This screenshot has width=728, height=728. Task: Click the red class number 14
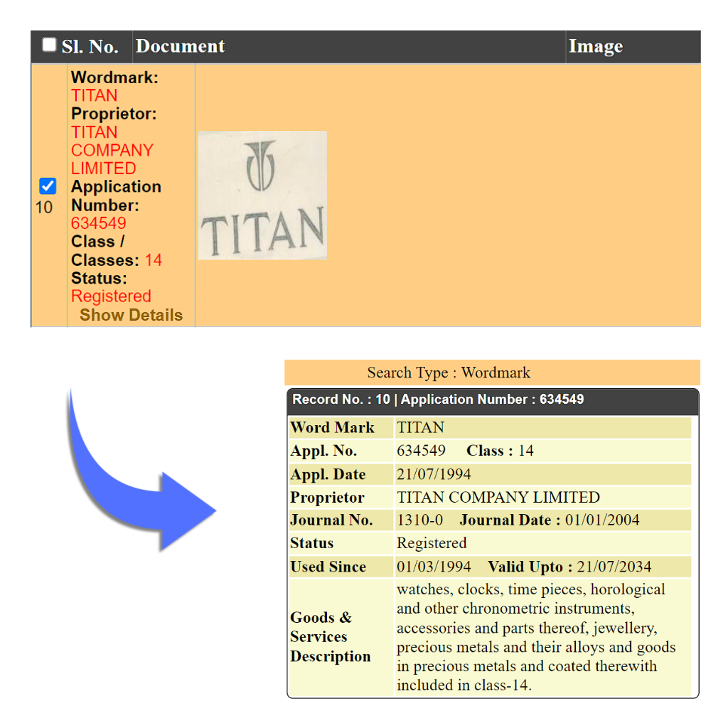pos(154,260)
